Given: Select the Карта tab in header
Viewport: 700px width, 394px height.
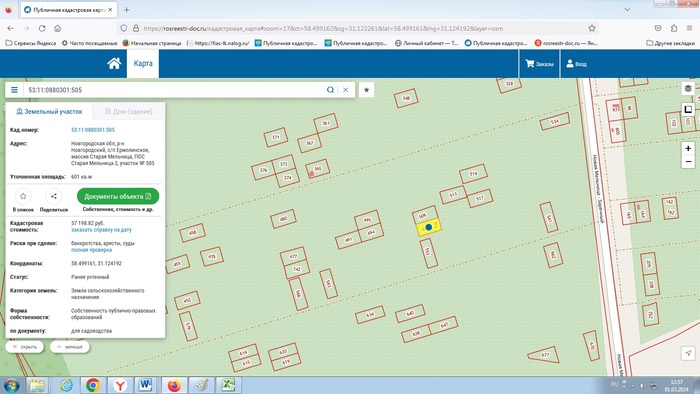Looking at the screenshot, I should 143,63.
